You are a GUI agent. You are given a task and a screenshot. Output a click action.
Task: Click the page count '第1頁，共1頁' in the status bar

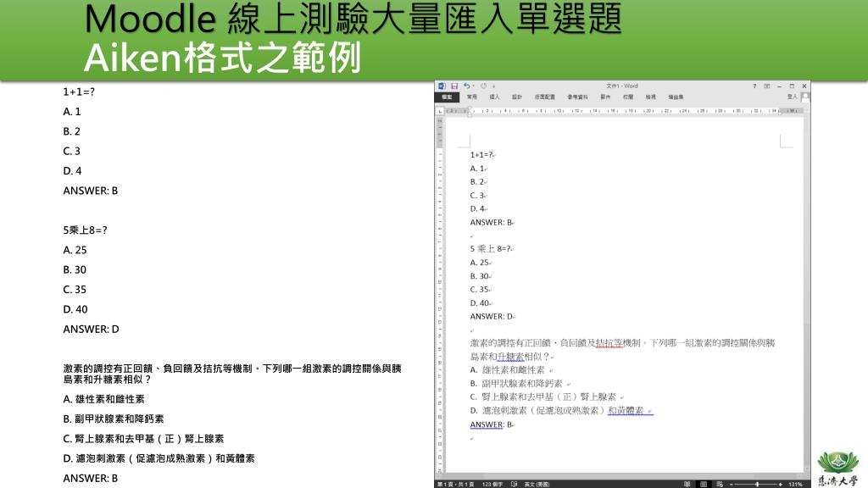[x=455, y=484]
